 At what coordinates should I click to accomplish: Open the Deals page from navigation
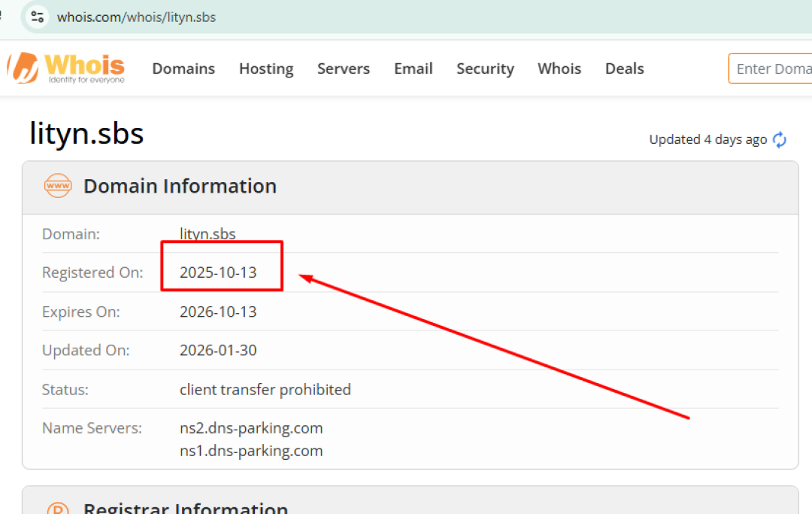point(625,68)
